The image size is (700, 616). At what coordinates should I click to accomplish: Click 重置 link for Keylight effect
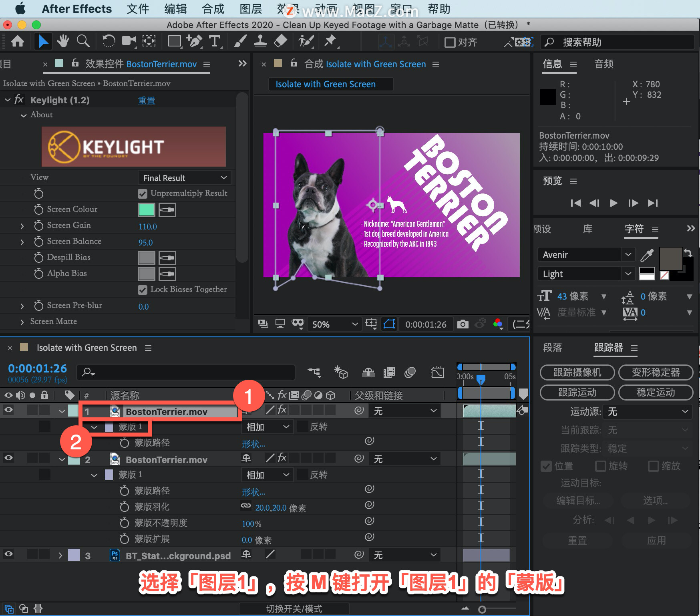click(x=147, y=100)
